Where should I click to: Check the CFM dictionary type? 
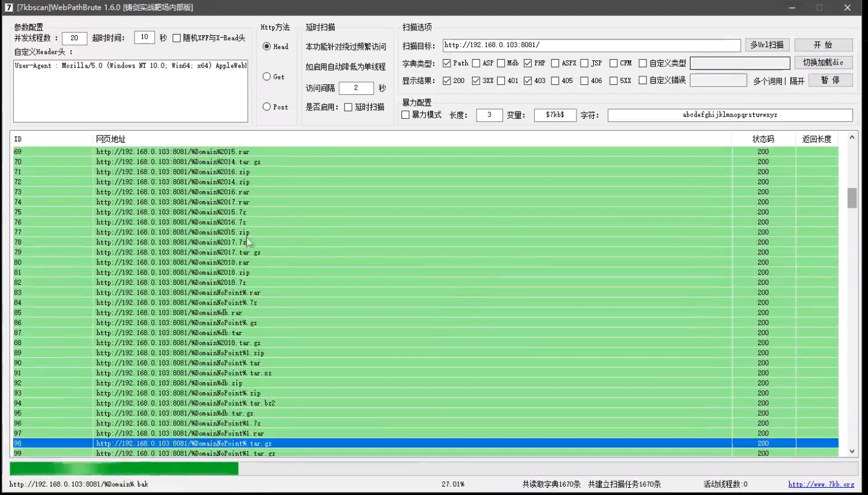click(614, 63)
